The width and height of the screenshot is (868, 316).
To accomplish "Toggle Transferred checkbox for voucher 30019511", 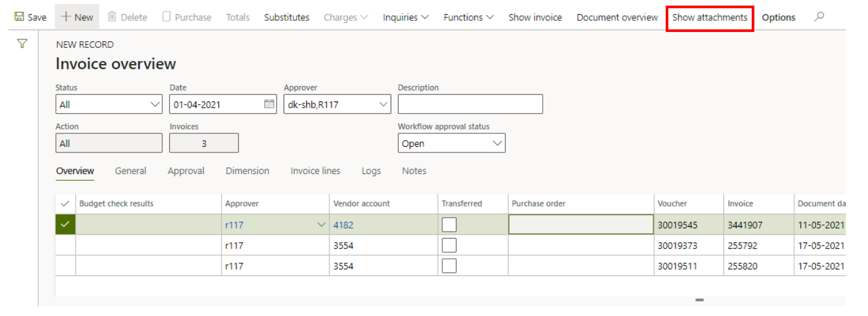I will point(449,266).
